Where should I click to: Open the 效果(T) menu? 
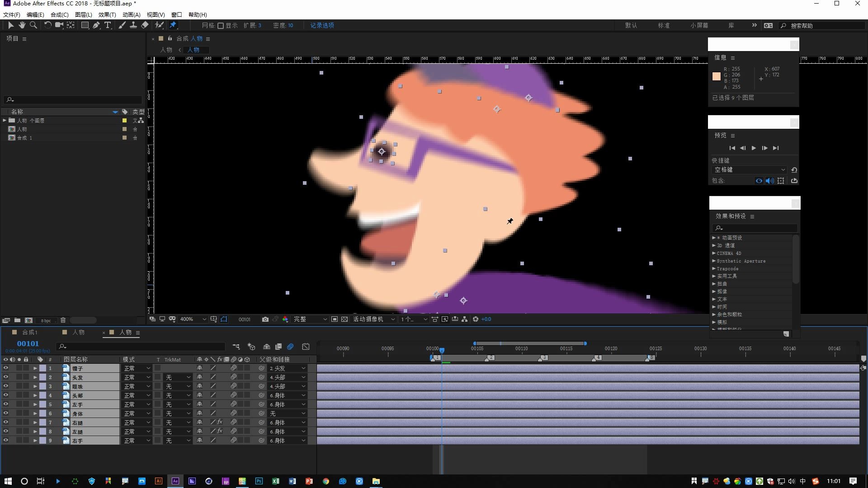coord(107,14)
